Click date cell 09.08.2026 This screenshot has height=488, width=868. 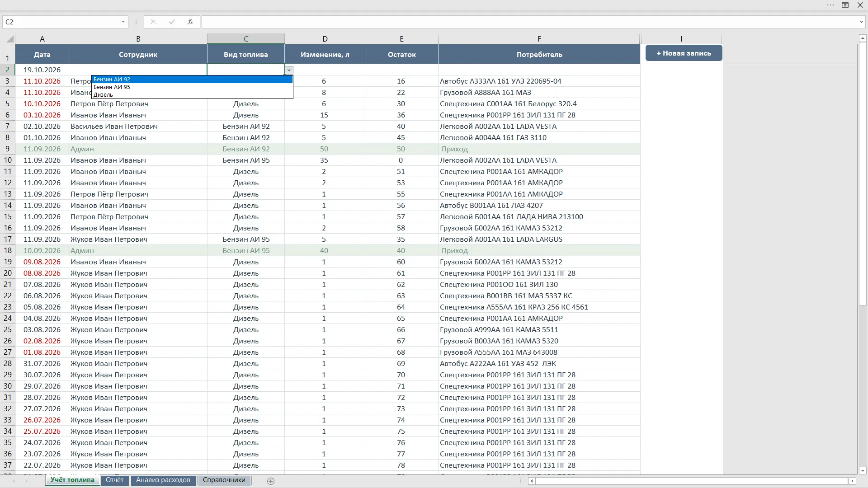click(x=42, y=262)
